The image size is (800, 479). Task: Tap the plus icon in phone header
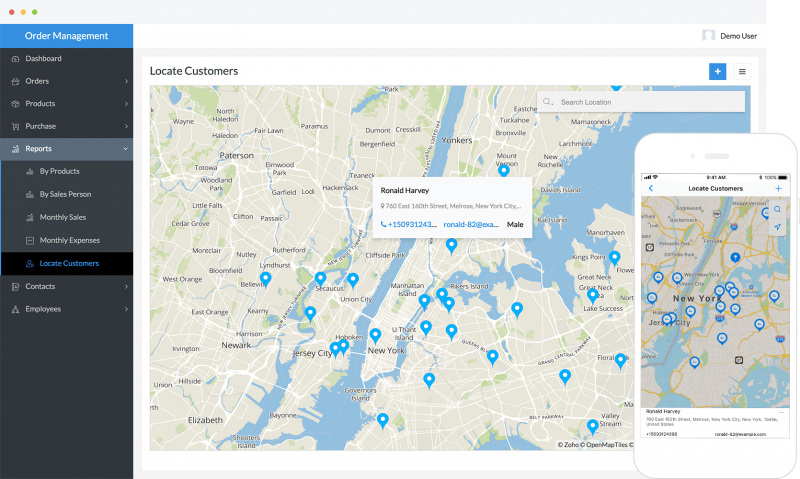pos(778,188)
